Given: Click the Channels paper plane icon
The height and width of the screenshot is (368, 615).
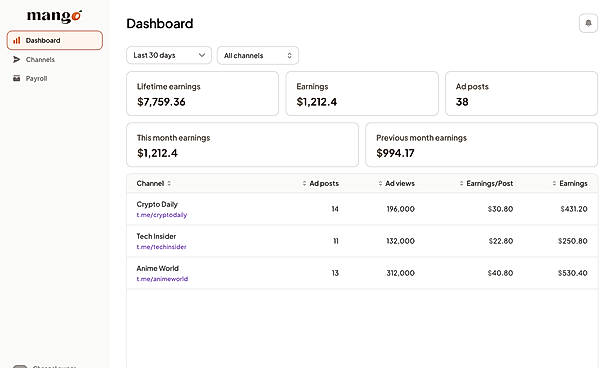Looking at the screenshot, I should click(x=16, y=59).
